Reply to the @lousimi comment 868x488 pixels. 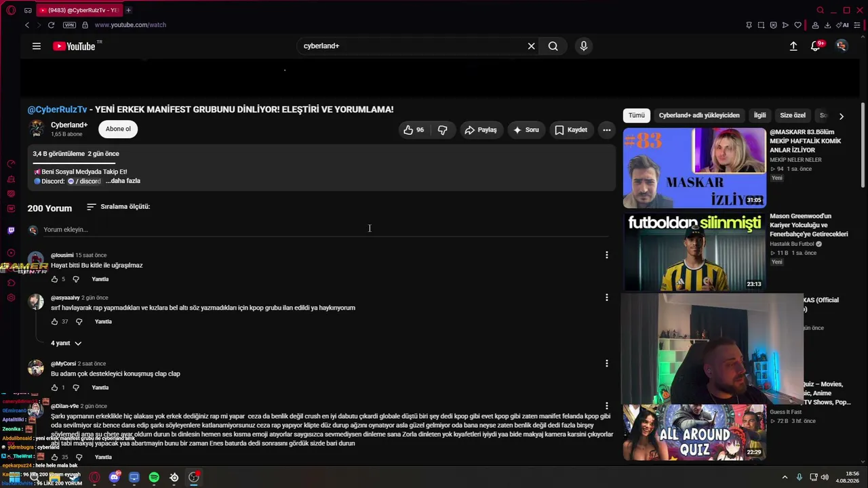pos(100,279)
